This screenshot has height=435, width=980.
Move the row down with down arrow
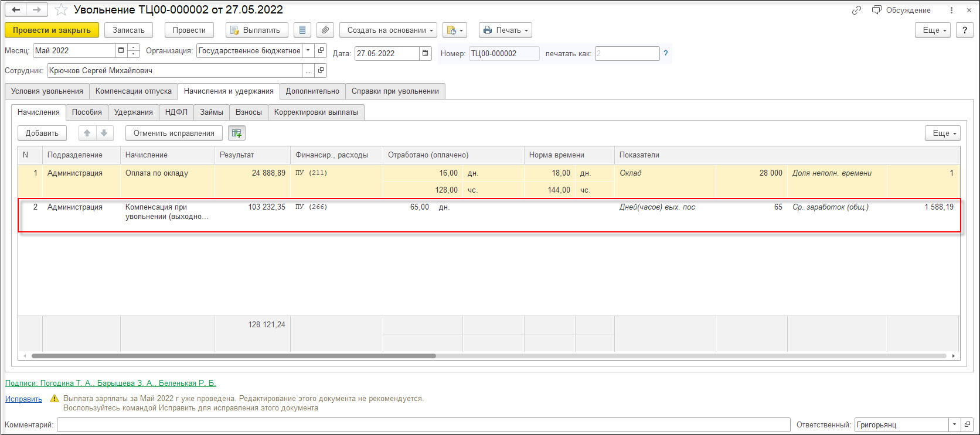click(x=104, y=133)
